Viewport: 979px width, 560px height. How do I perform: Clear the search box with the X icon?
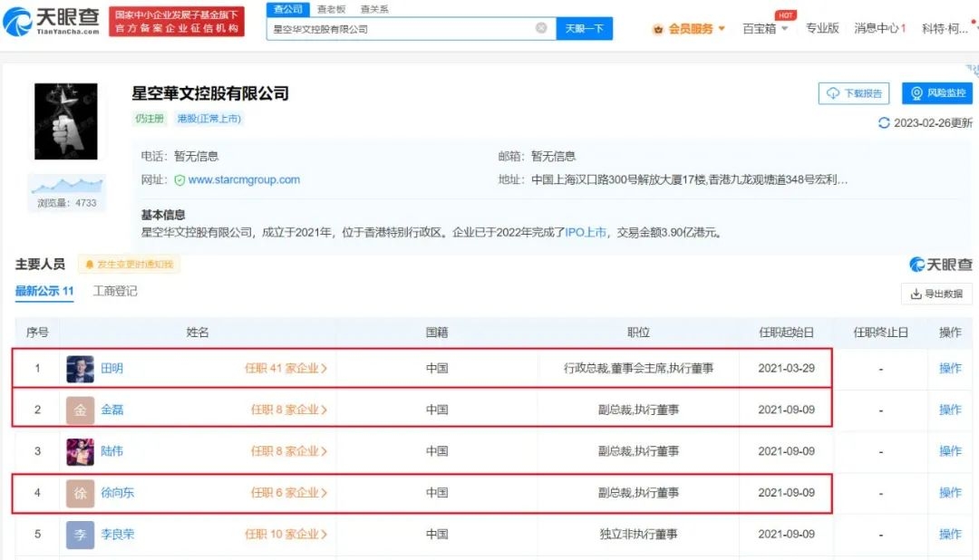(x=541, y=28)
